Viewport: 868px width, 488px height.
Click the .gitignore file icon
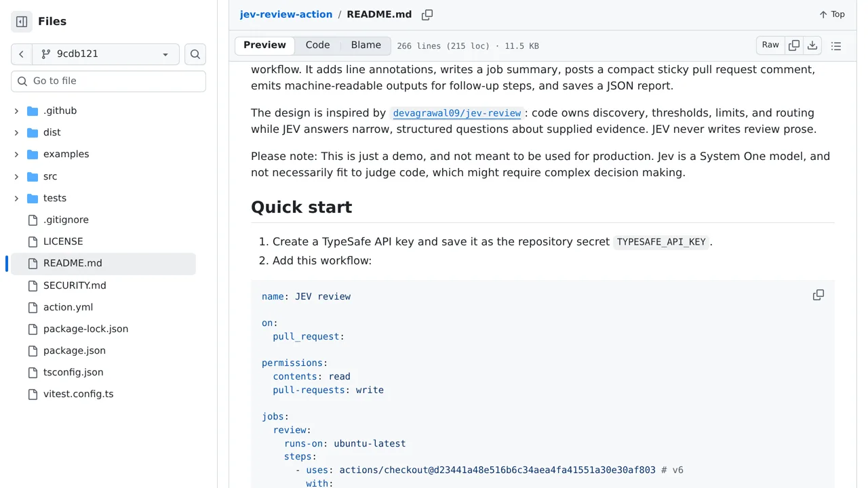tap(33, 220)
